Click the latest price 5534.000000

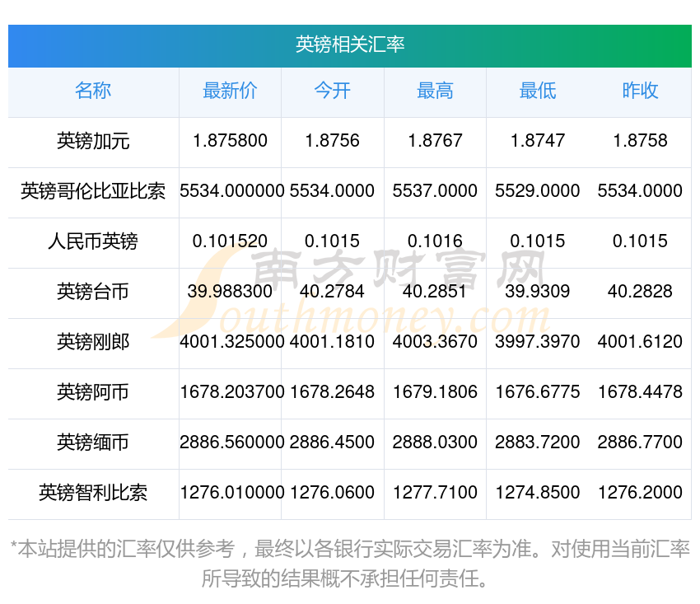[x=231, y=191]
